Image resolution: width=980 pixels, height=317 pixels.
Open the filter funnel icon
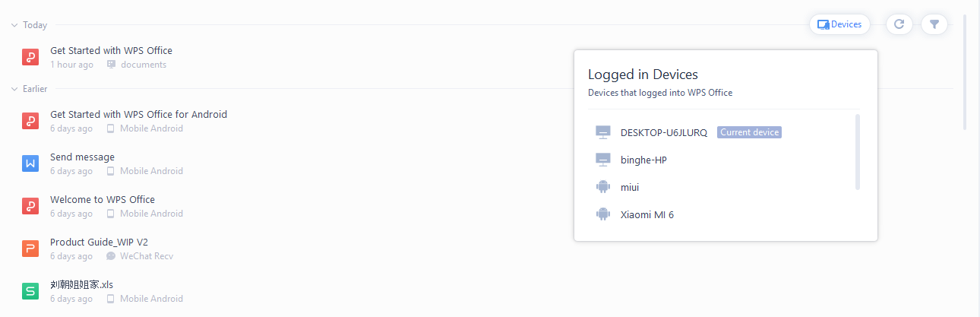click(x=934, y=24)
